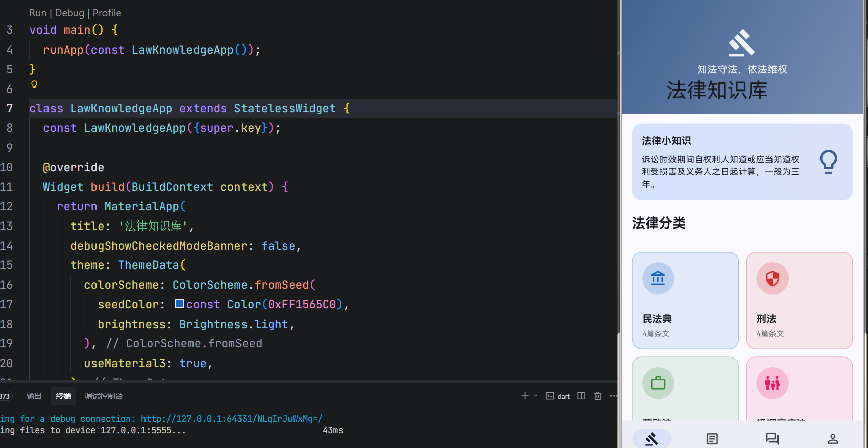The image size is (868, 448).
Task: Open the 刑法 category card
Action: point(799,300)
